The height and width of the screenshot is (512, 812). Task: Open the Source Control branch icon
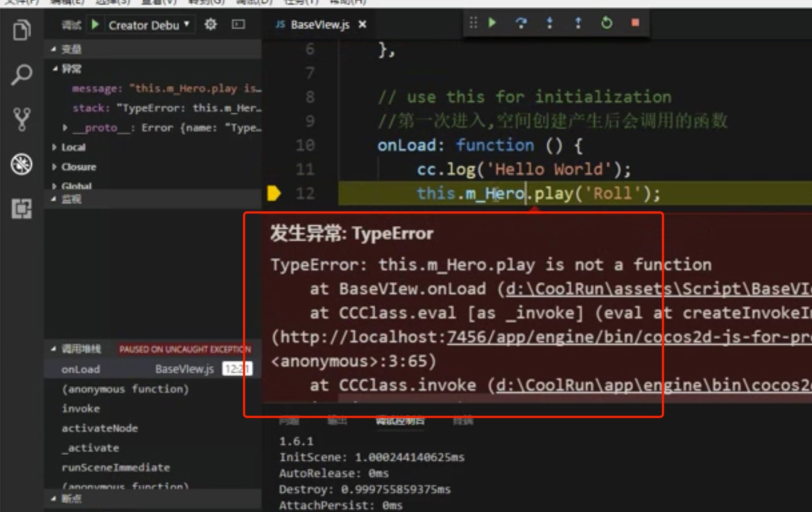[x=21, y=119]
